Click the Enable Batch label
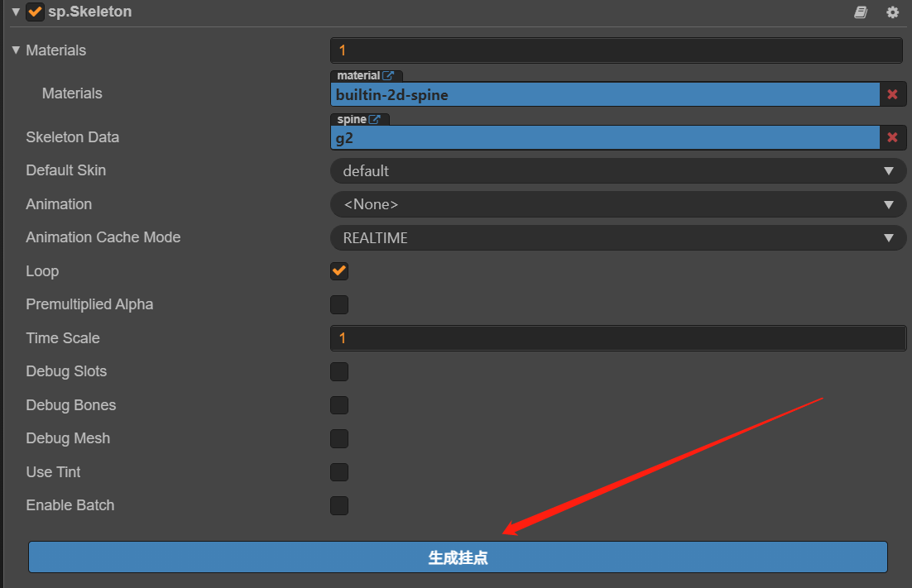The image size is (912, 588). 70,505
